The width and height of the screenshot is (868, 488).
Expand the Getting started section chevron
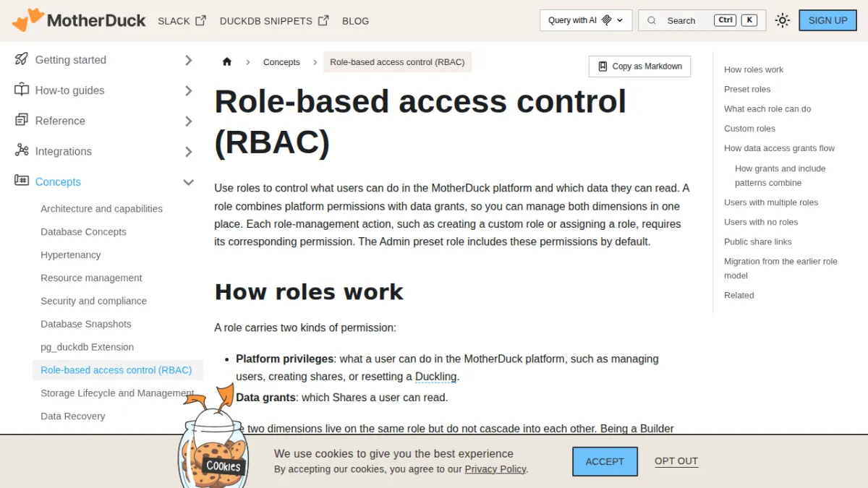tap(189, 60)
